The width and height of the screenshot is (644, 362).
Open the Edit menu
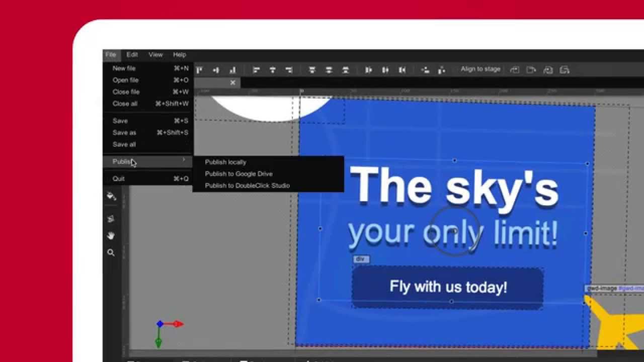[x=132, y=55]
